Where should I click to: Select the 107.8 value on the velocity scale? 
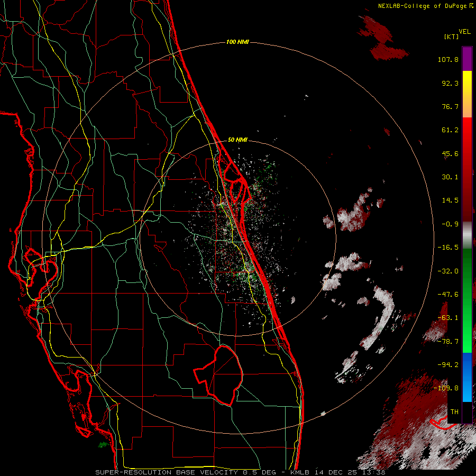448,59
